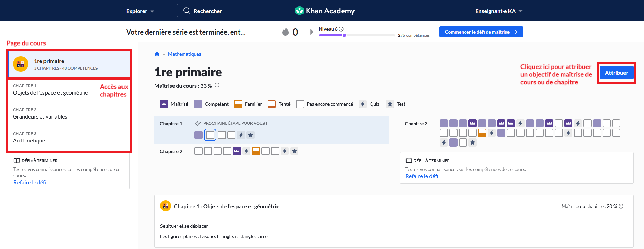The height and width of the screenshot is (249, 644).
Task: Open the Chapitre 3 test star icon
Action: [x=473, y=142]
